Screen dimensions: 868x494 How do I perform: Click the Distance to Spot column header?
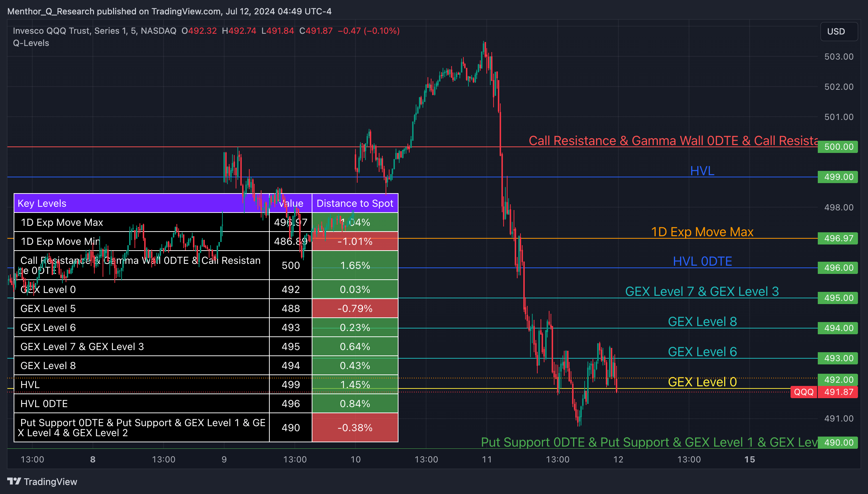click(x=355, y=204)
